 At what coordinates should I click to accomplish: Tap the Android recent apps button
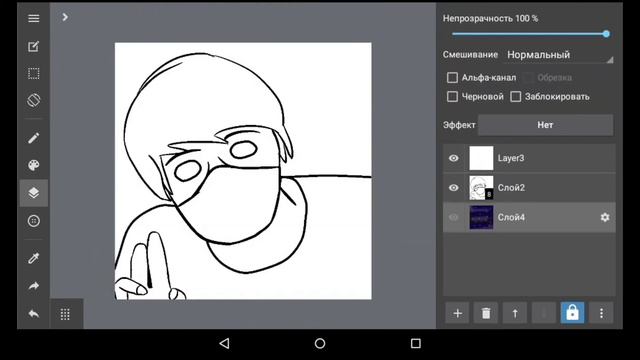point(416,343)
